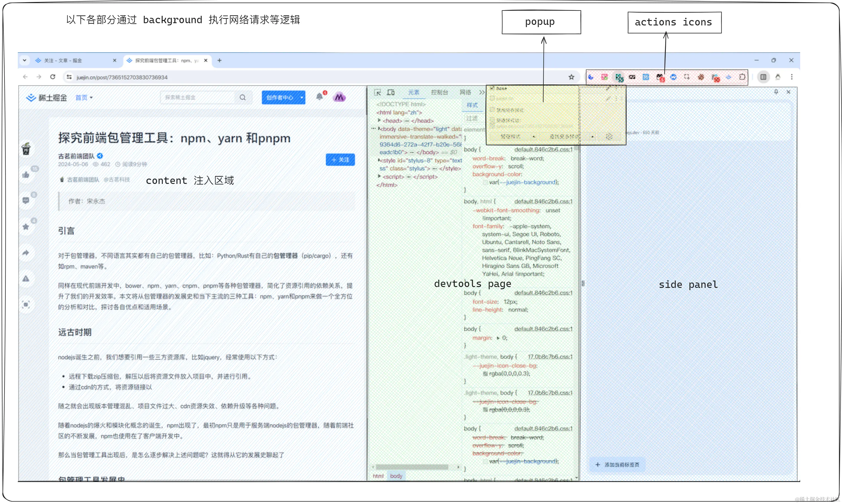Click the side panel toggle icon
The height and width of the screenshot is (504, 842).
tap(763, 77)
